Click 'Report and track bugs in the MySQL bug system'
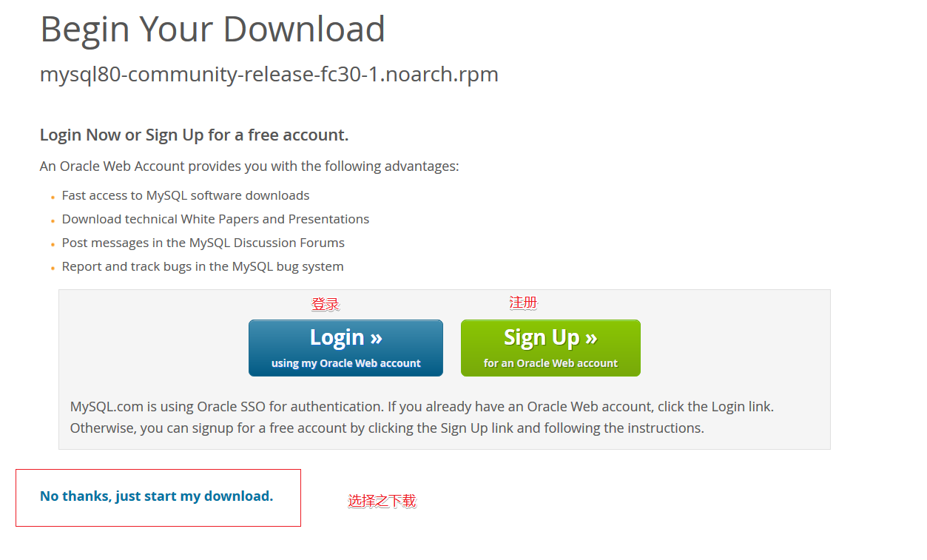Image resolution: width=927 pixels, height=560 pixels. [x=203, y=267]
